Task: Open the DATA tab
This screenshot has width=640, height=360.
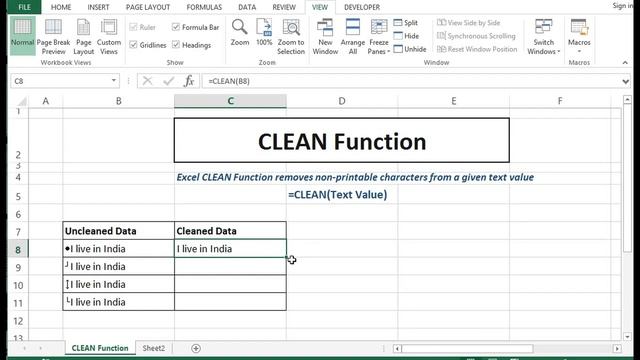Action: (x=247, y=7)
